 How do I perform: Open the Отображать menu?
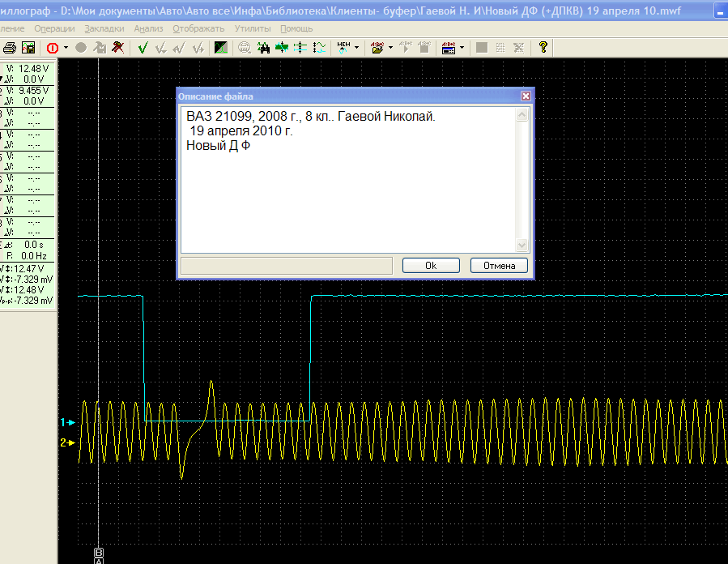pos(198,29)
